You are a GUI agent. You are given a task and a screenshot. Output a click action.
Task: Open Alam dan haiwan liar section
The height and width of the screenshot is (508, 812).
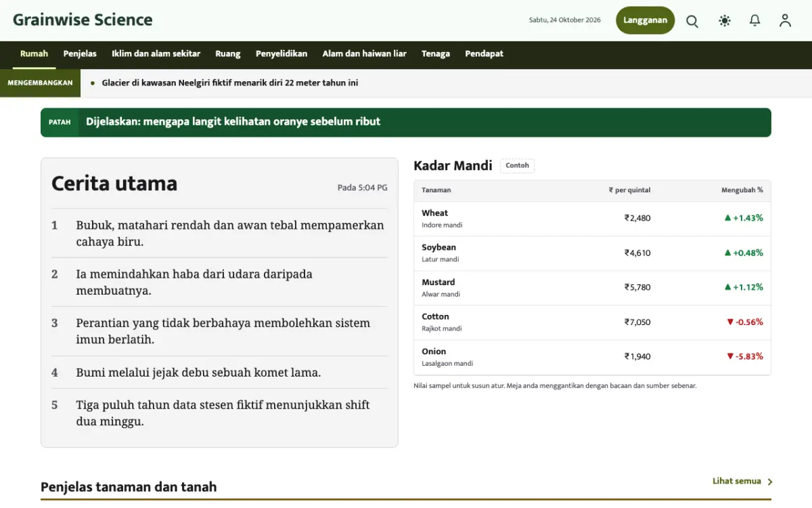point(365,54)
